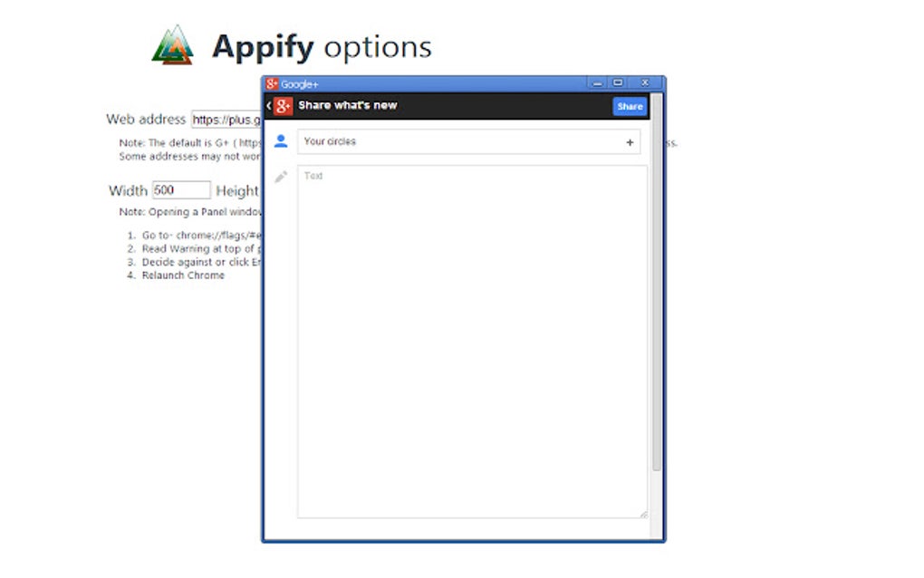Click "Note: Opening a Panel" text
Screen dimensions: 924x578
[190, 212]
